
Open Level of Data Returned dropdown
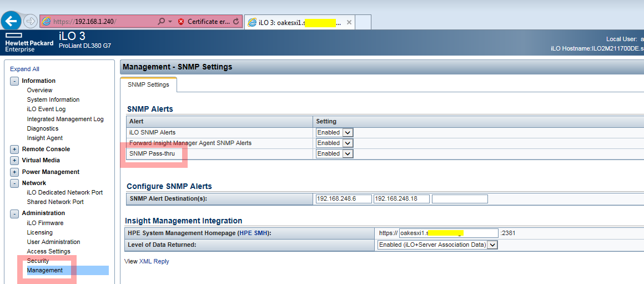[x=437, y=245]
